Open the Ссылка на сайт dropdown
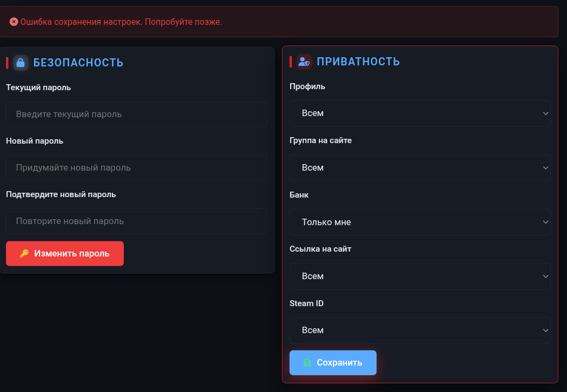Screen dimensions: 567x392 coord(420,276)
